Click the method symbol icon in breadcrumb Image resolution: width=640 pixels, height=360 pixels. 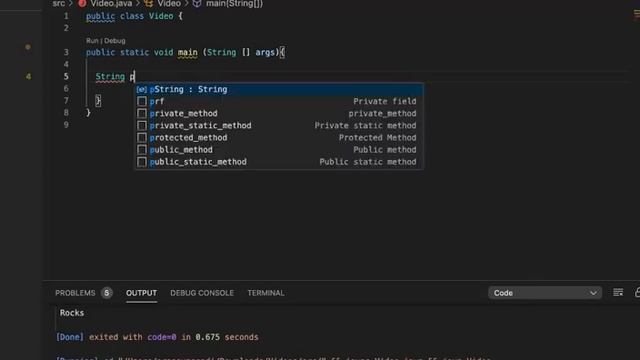(197, 4)
